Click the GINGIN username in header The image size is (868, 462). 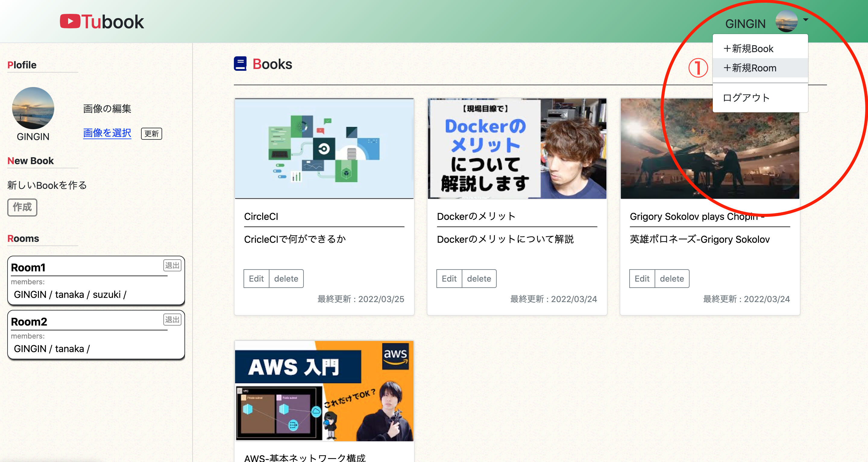point(745,23)
